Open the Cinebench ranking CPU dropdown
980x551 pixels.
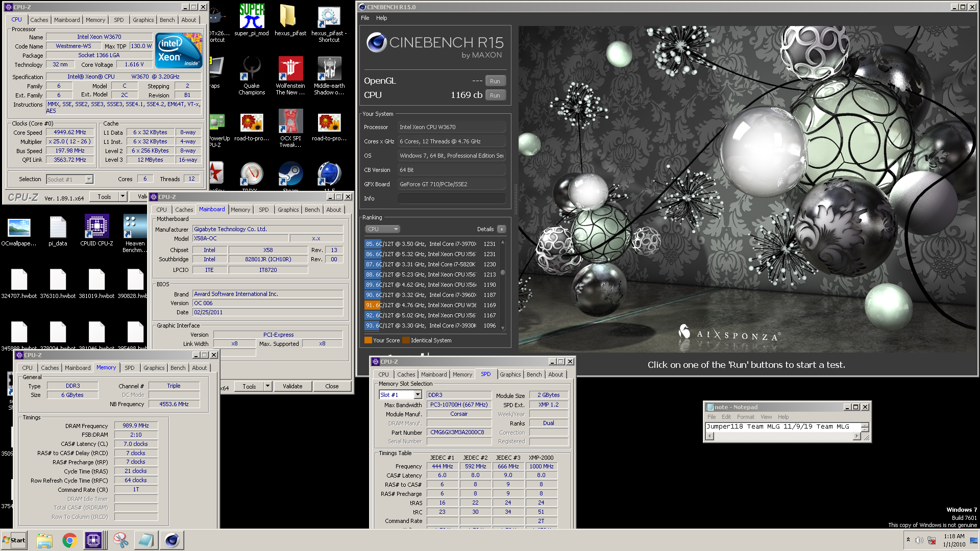[383, 229]
